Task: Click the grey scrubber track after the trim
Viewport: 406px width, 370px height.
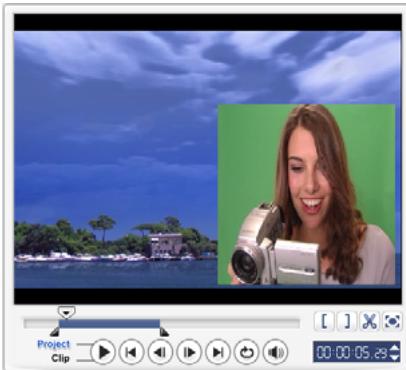Action: tap(230, 323)
